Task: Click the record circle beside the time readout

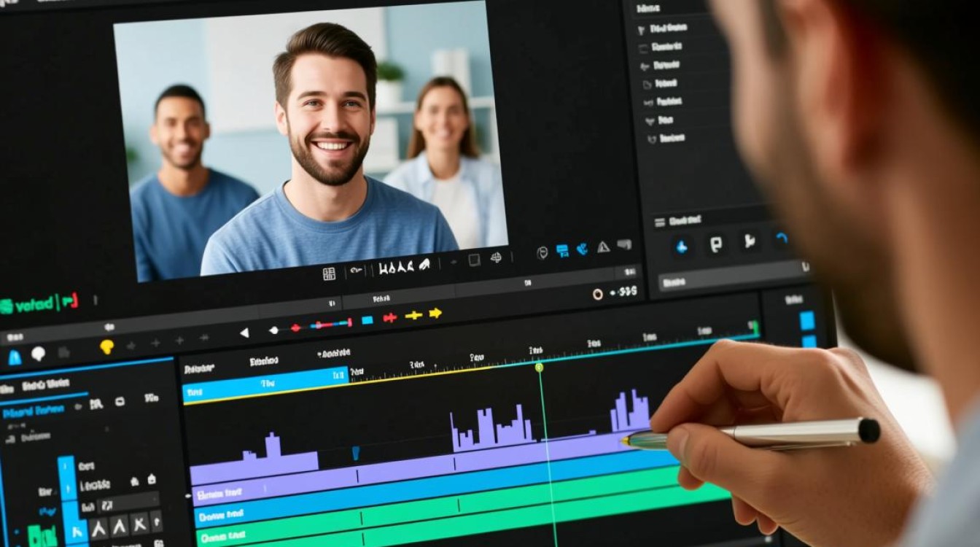Action: (x=598, y=294)
